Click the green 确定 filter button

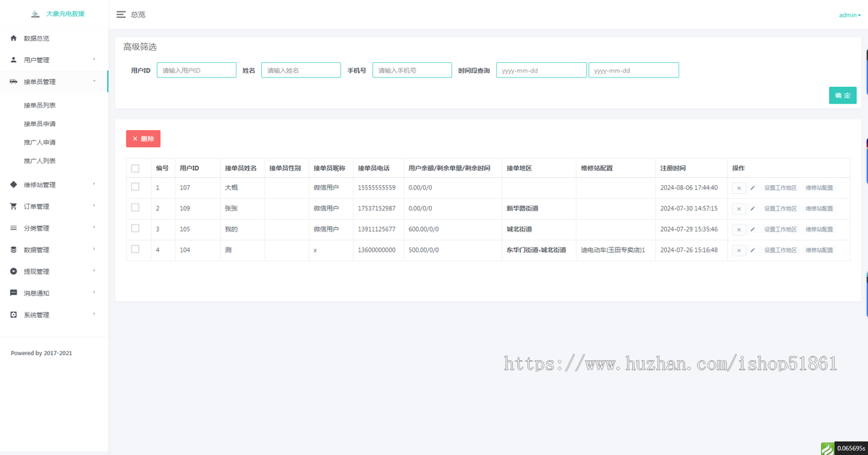(x=843, y=95)
